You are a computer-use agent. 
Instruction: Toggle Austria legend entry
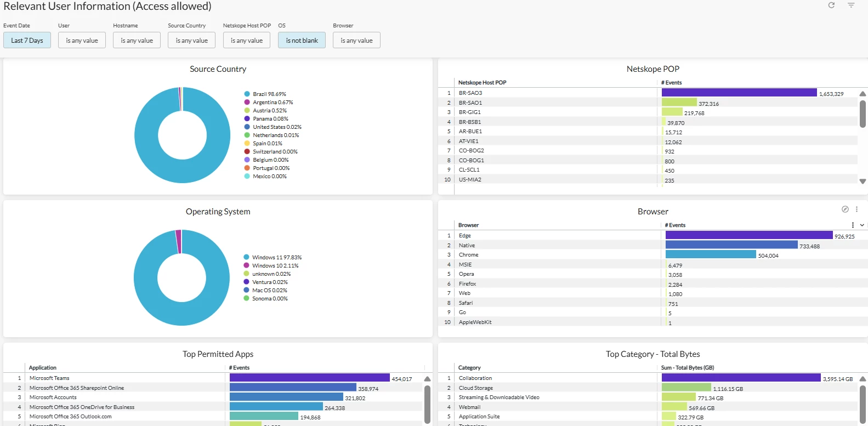point(265,110)
